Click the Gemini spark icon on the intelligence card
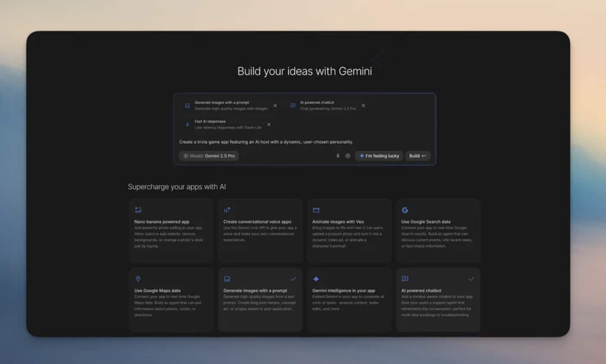Screen dimensions: 606x364 point(316,279)
